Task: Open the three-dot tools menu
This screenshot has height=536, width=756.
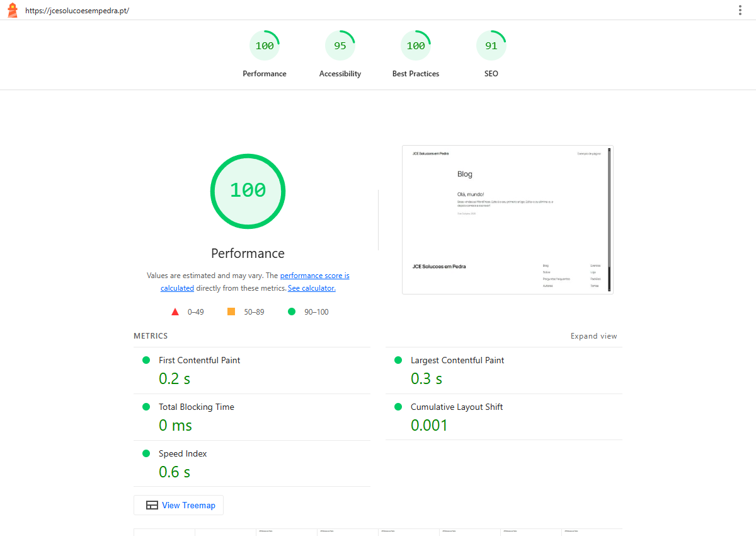Action: tap(740, 10)
